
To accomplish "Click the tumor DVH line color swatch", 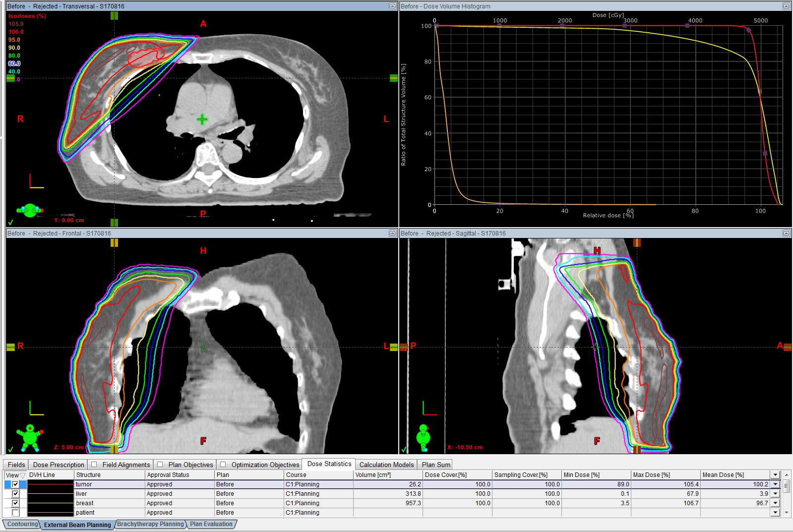I will click(x=50, y=484).
